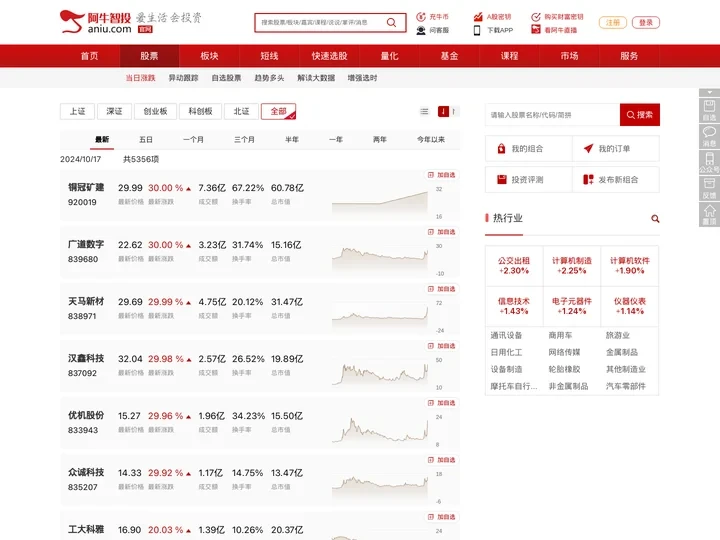720x540 pixels.
Task: Select the 全部 market filter
Action: [x=278, y=111]
